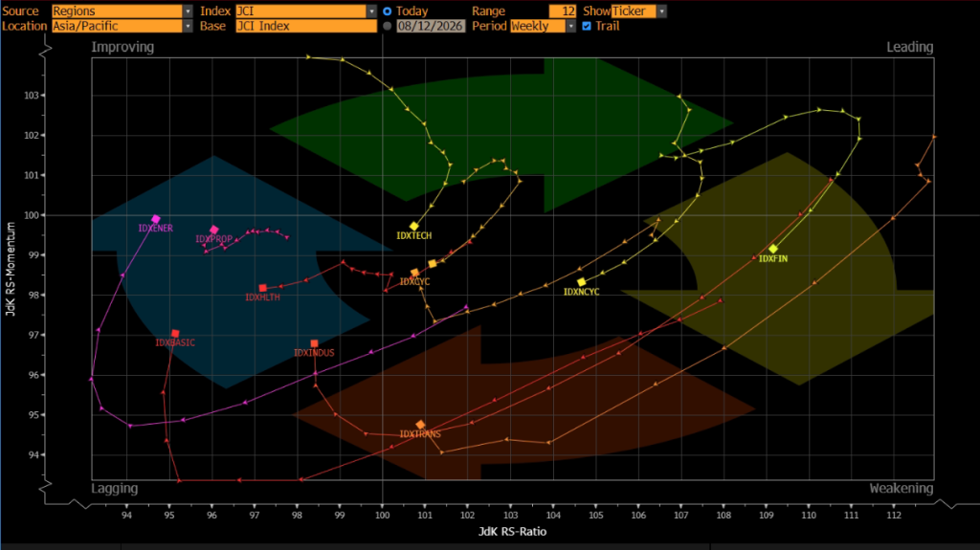Expand the Location Asia/Pacific dropdown arrow

(x=188, y=26)
